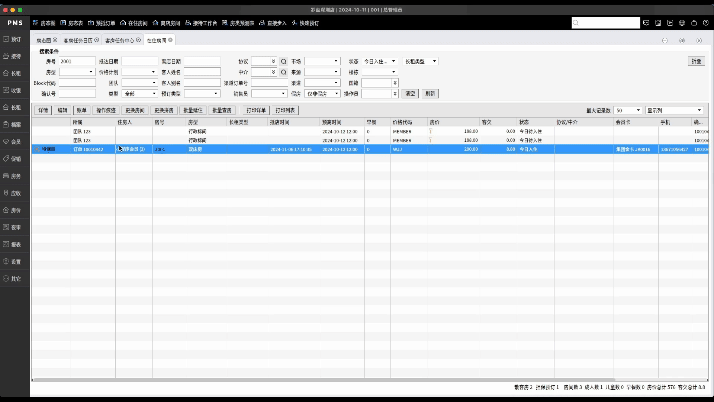
Task: Open the 预订类型 dropdown
Action: pyautogui.click(x=202, y=93)
